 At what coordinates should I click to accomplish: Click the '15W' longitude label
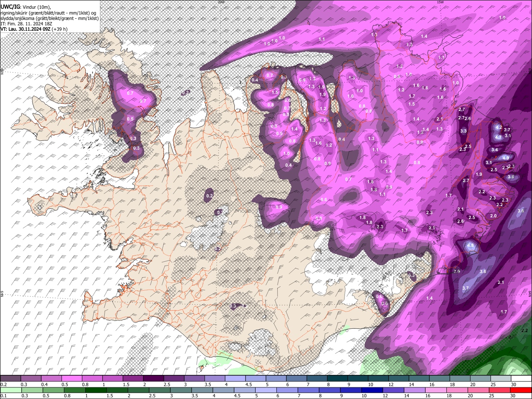[x=440, y=2]
